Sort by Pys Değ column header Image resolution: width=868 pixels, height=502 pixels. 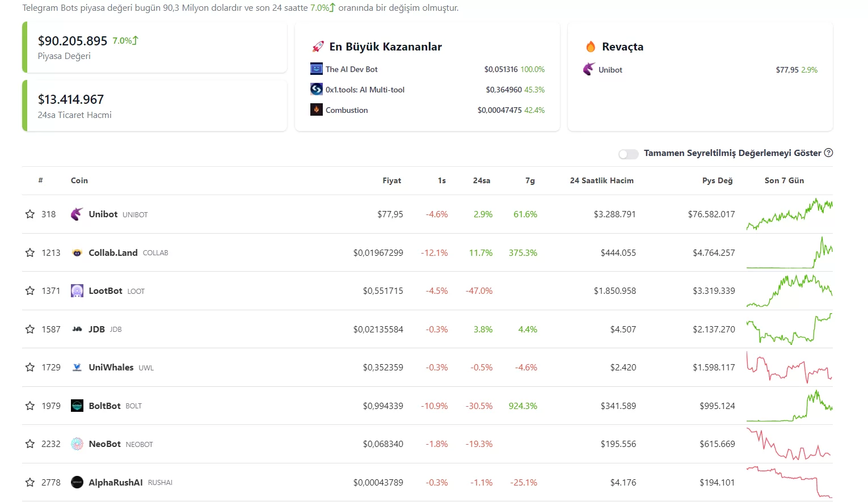pos(717,180)
